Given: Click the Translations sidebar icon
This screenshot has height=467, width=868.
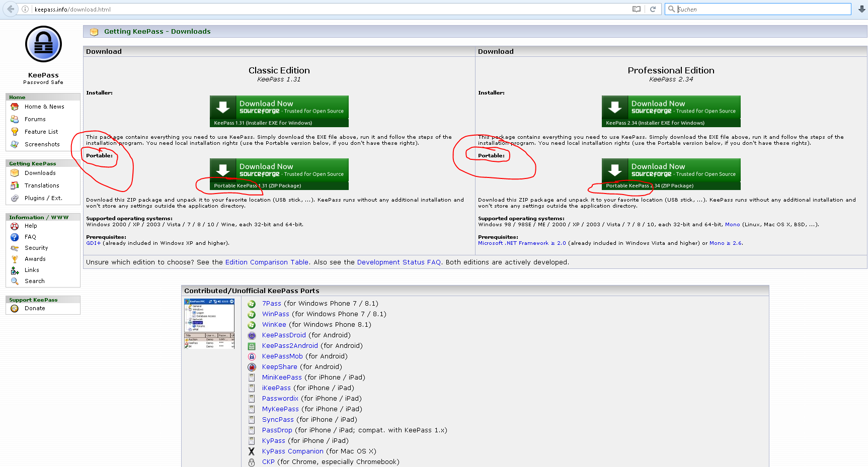Looking at the screenshot, I should [x=15, y=185].
